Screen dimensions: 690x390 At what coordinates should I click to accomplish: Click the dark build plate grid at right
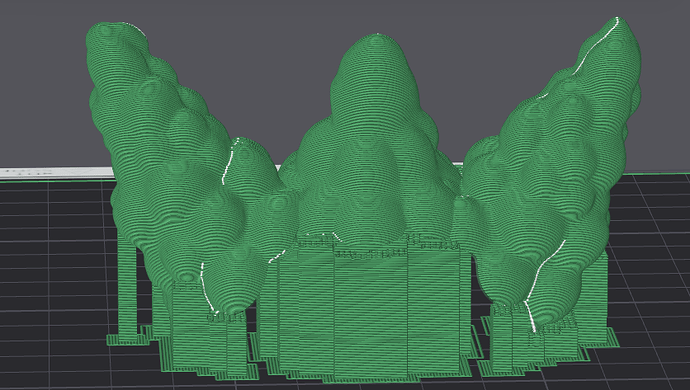(x=651, y=264)
